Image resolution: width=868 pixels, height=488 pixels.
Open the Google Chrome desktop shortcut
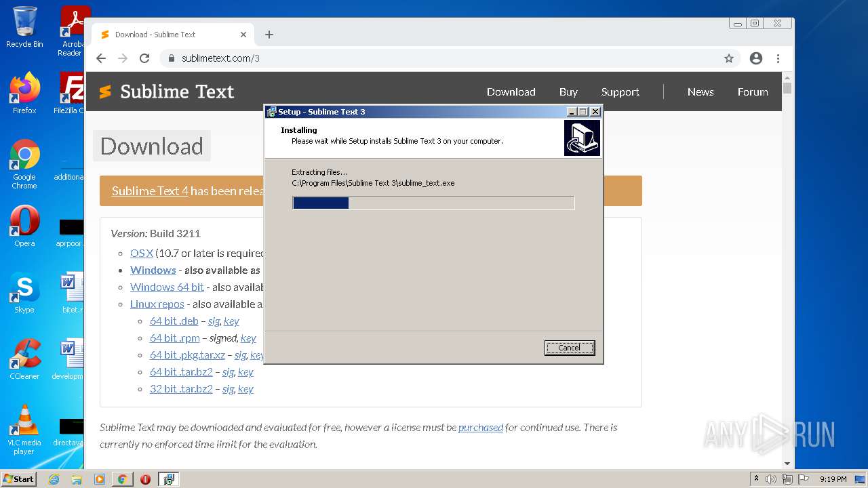point(24,164)
